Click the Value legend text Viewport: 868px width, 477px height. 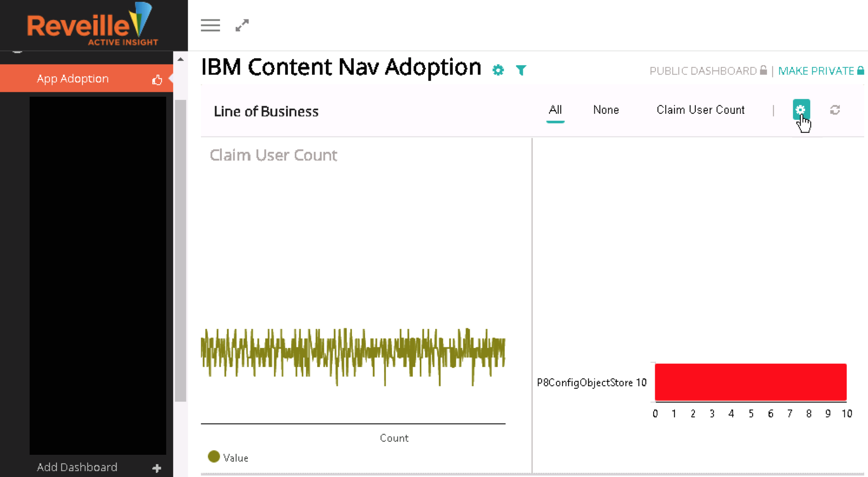(x=236, y=458)
